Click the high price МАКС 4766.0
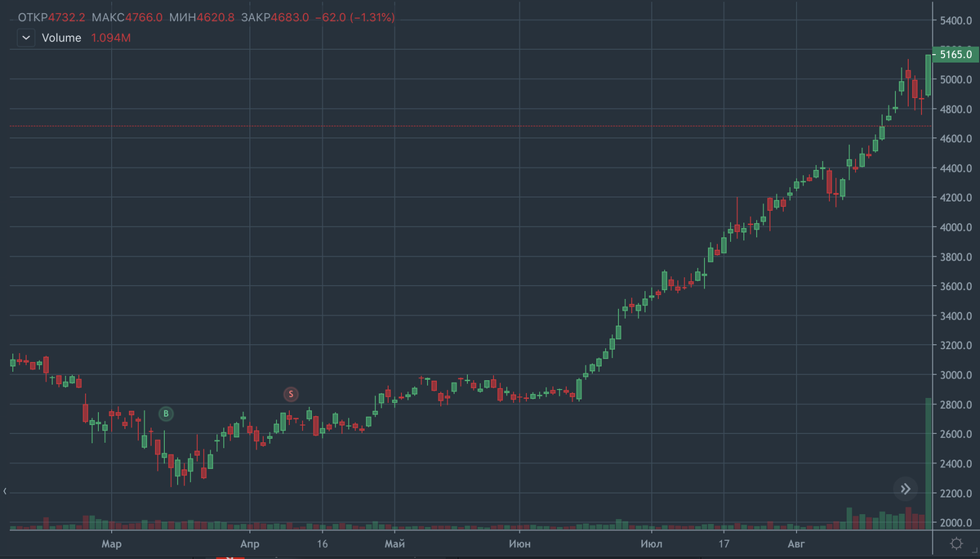Viewport: 980px width, 559px height. click(127, 17)
